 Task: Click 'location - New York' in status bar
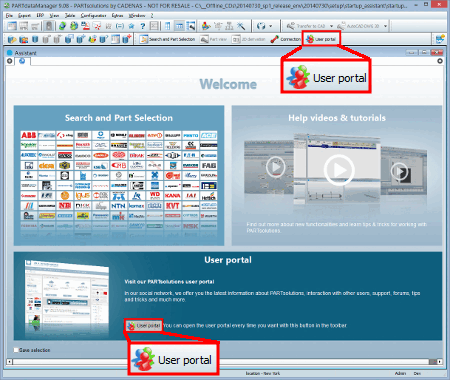coord(263,373)
